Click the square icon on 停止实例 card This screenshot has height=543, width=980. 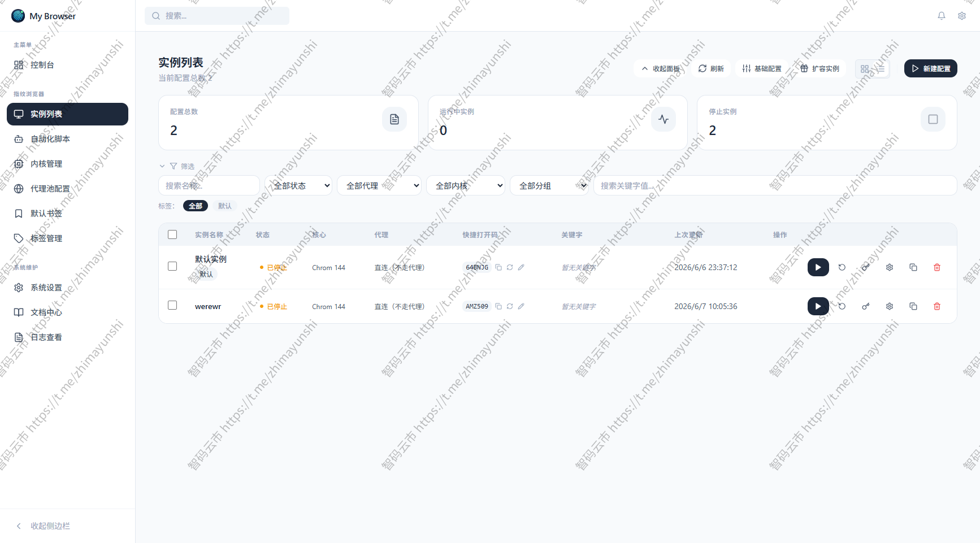(x=933, y=119)
